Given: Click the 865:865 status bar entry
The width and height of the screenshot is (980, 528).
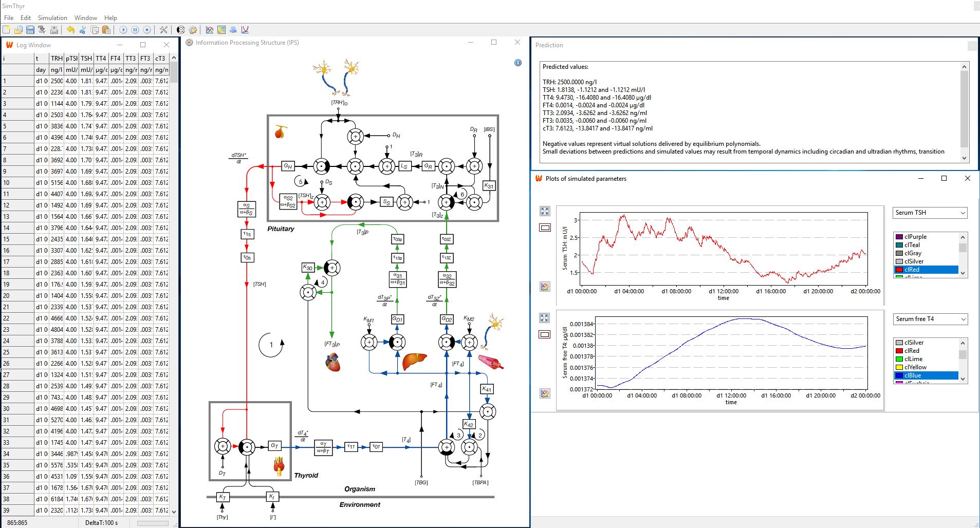Looking at the screenshot, I should click(17, 523).
